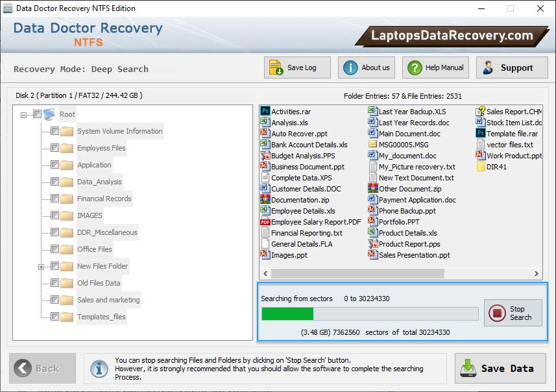Click the horizontal scrollbar thumb in file list
Screen dimensions: 556x392
[357, 273]
